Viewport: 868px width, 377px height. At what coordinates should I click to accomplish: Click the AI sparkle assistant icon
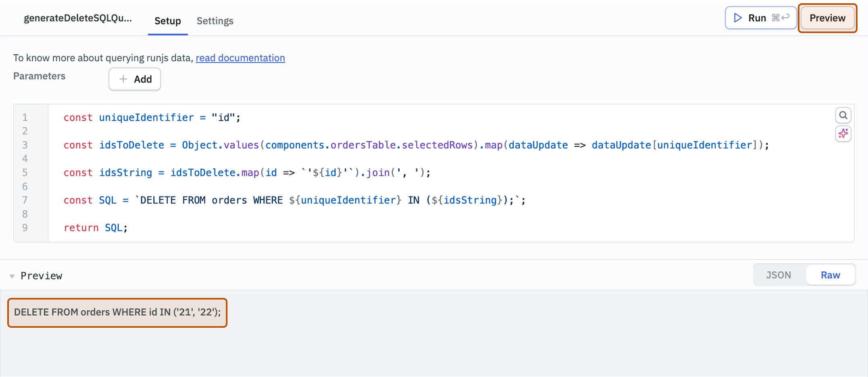[843, 134]
